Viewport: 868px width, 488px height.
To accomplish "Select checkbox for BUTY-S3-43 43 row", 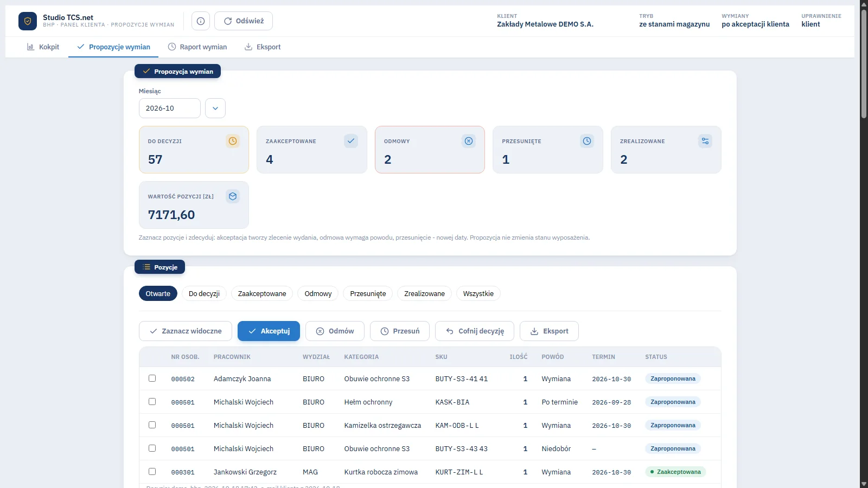I will point(152,448).
